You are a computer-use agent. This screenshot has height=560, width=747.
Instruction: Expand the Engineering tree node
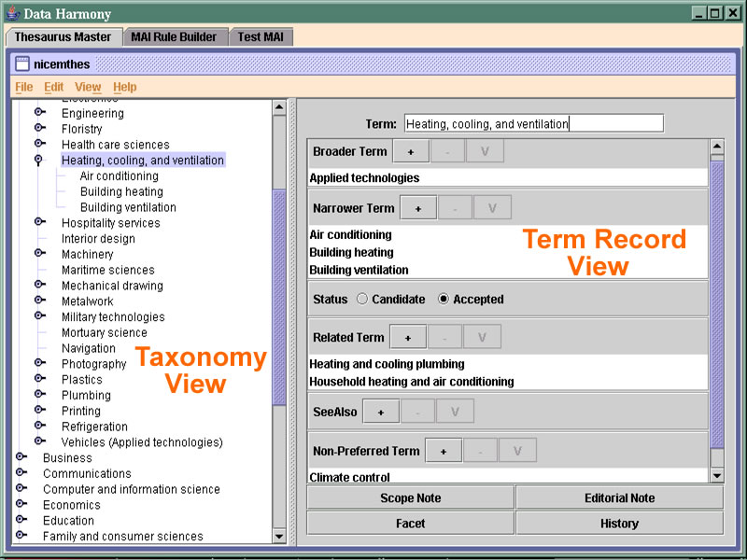pos(39,113)
